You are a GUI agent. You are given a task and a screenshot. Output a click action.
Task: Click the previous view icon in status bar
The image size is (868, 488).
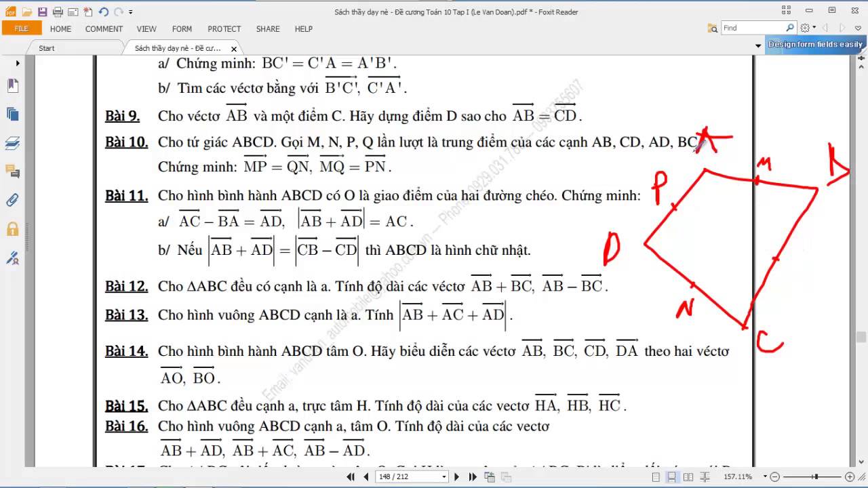(x=490, y=476)
